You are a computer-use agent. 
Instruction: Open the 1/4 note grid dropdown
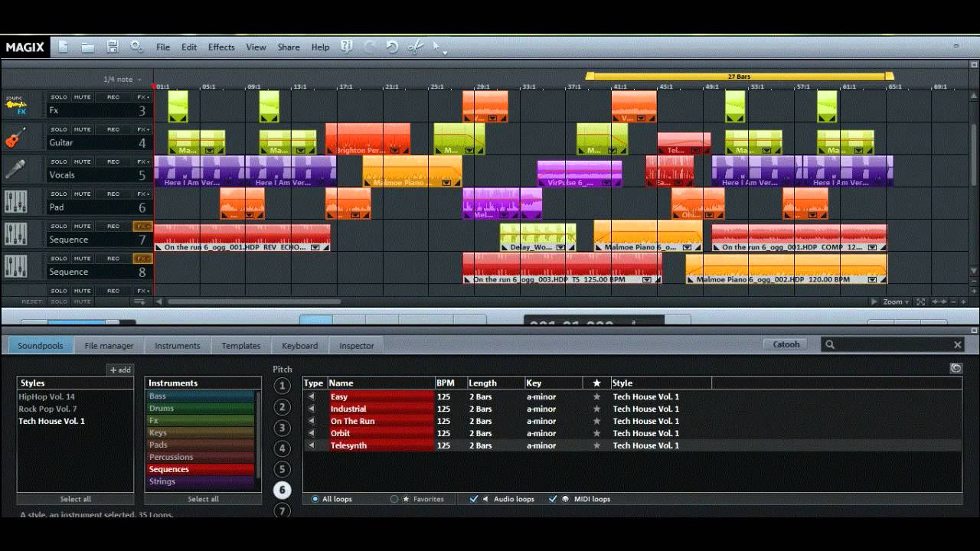point(123,80)
